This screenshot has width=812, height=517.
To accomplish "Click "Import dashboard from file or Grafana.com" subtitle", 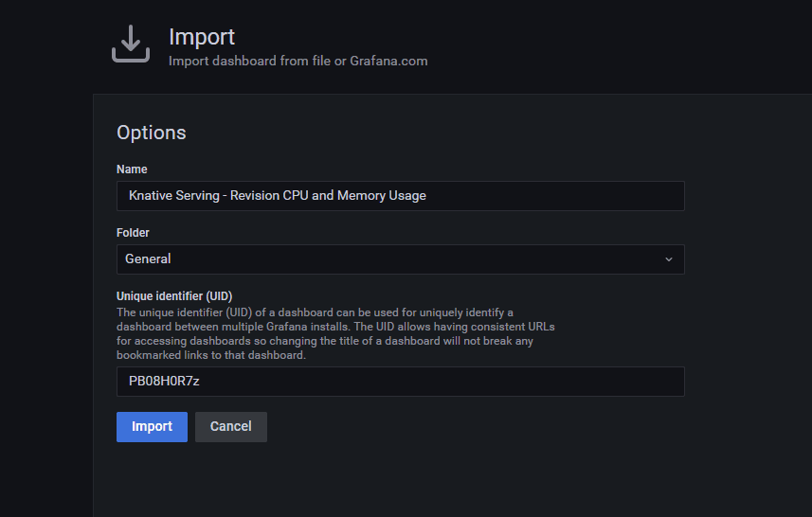I will coord(298,61).
